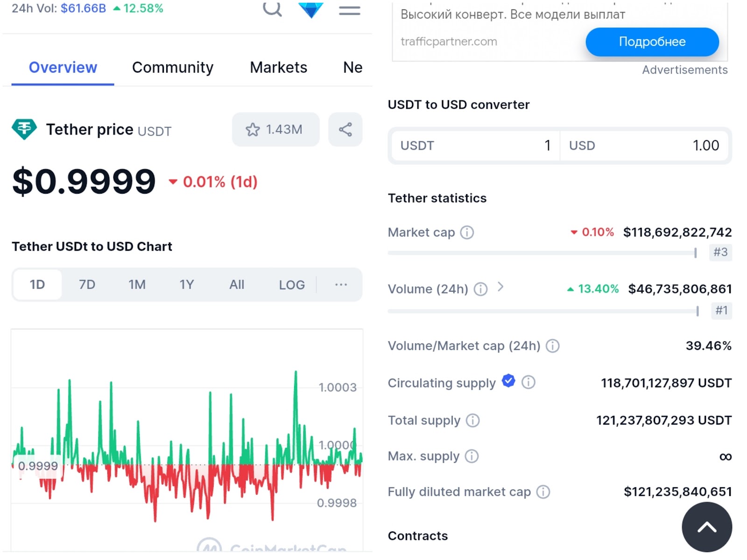The width and height of the screenshot is (747, 560).
Task: Switch to the Community tab
Action: point(173,68)
